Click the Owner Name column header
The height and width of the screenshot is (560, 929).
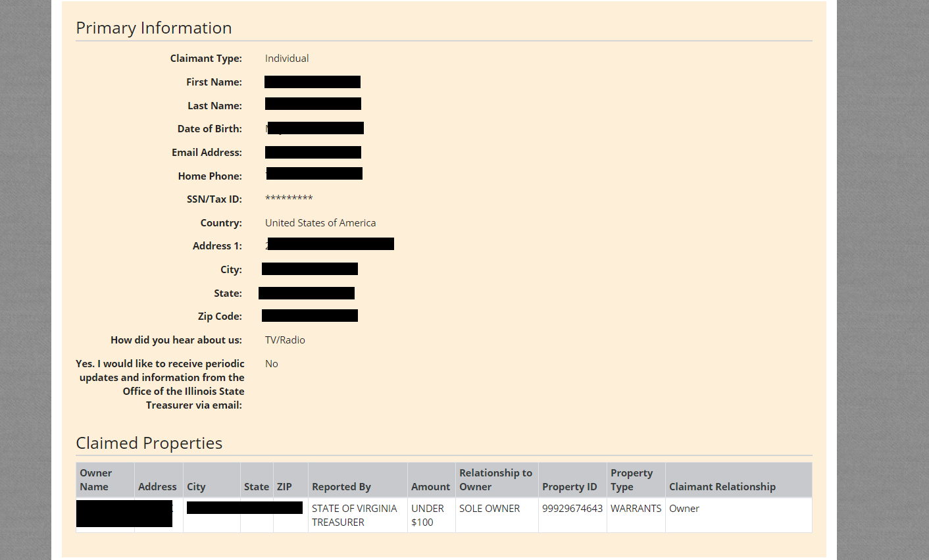point(96,480)
